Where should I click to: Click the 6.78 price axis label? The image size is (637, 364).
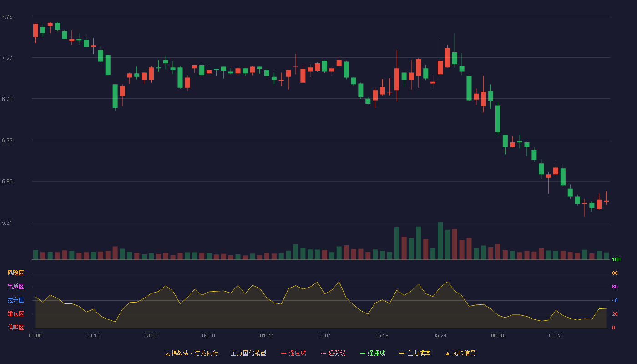(x=7, y=99)
